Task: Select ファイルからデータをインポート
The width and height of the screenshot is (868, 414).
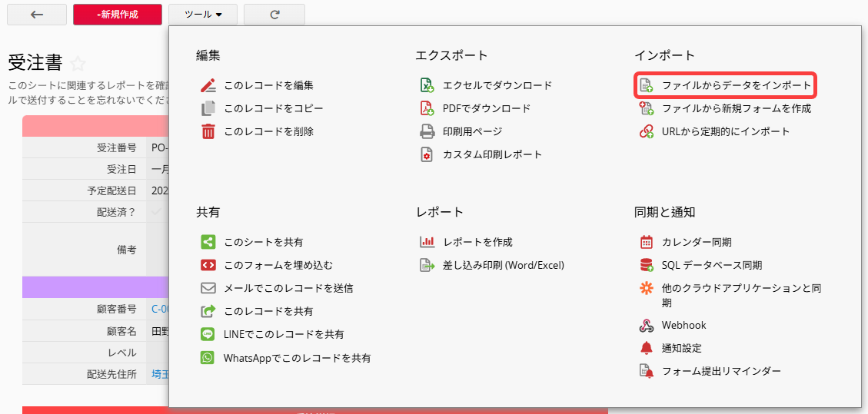Action: (x=736, y=85)
